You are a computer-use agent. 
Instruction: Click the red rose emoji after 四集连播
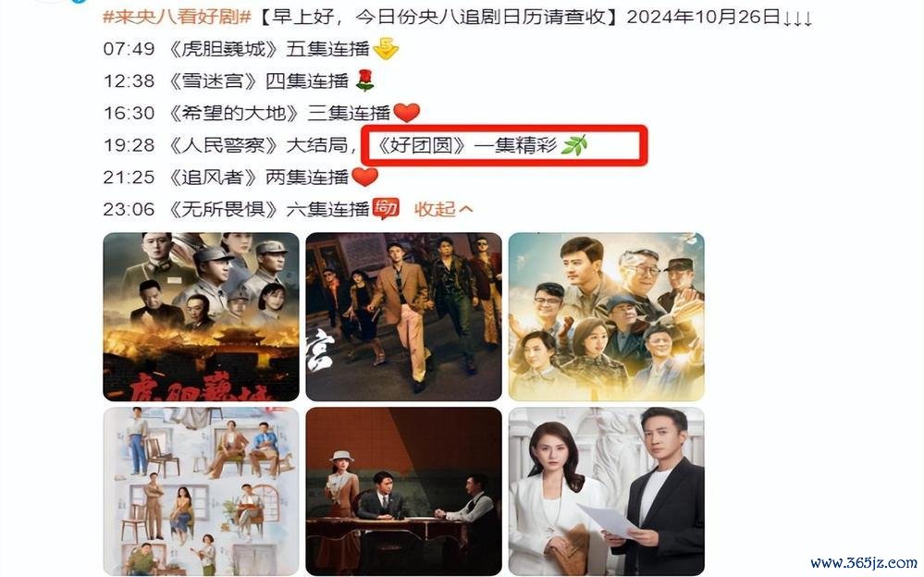(x=365, y=80)
